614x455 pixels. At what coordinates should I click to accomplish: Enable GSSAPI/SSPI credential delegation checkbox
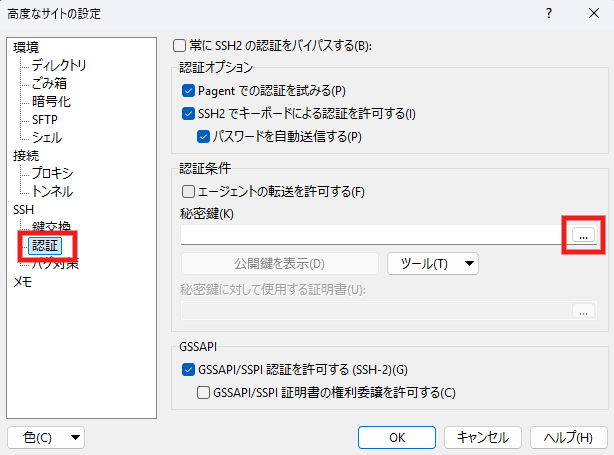coord(203,393)
